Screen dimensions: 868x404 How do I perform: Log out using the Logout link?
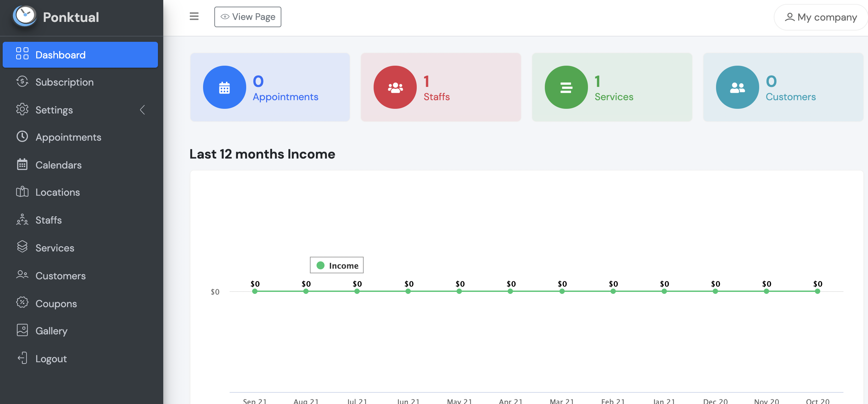[x=51, y=359]
